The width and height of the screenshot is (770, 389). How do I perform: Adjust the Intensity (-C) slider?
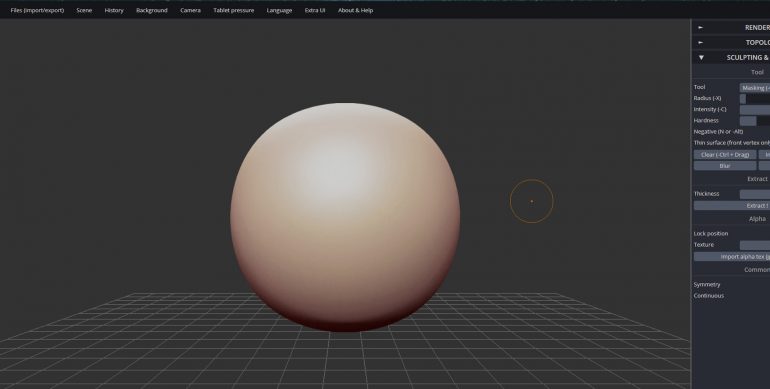(755, 110)
